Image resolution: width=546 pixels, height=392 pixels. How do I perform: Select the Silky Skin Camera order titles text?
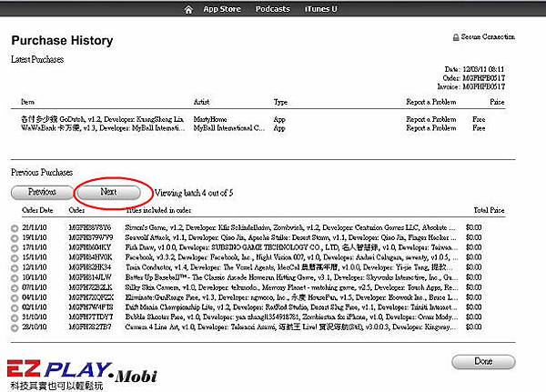pyautogui.click(x=291, y=287)
